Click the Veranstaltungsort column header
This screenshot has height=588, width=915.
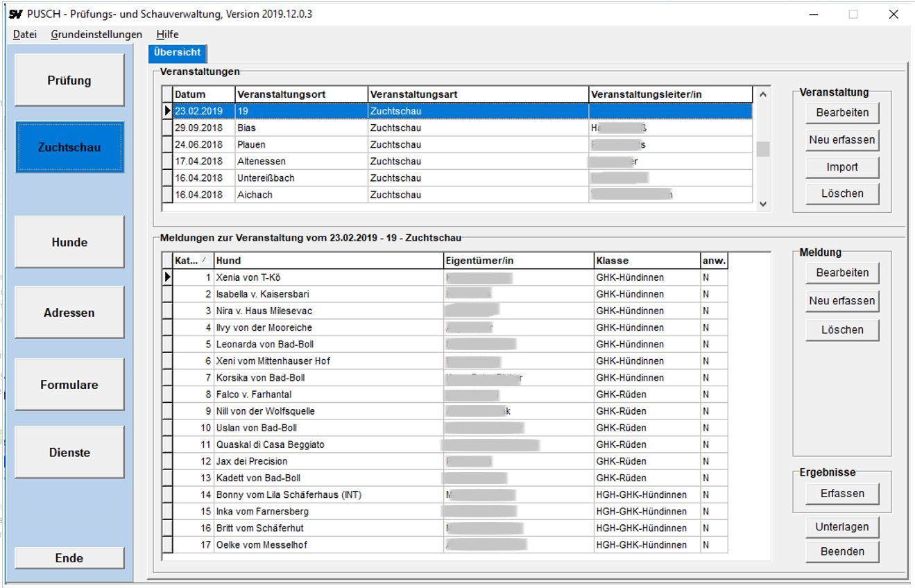click(x=301, y=94)
